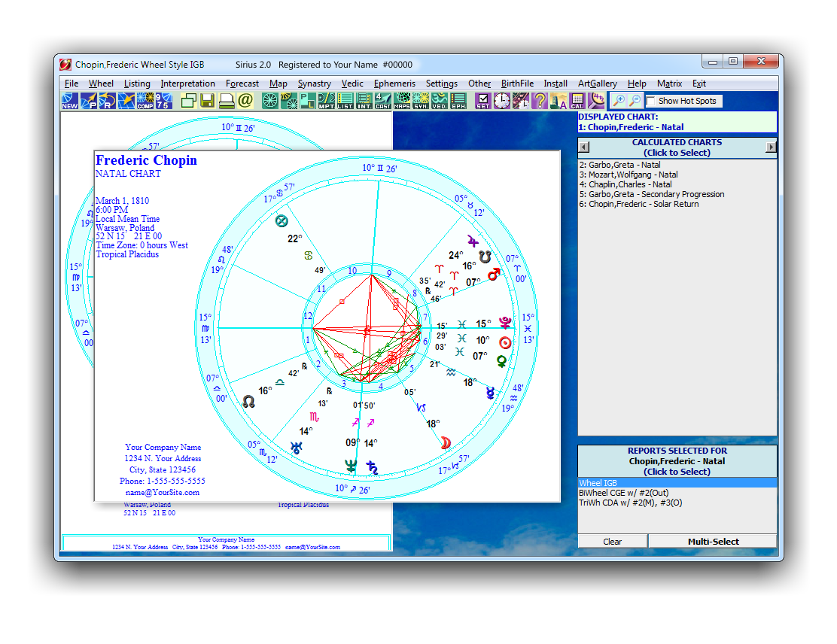
Task: Click the P L page layout icon
Action: click(307, 101)
